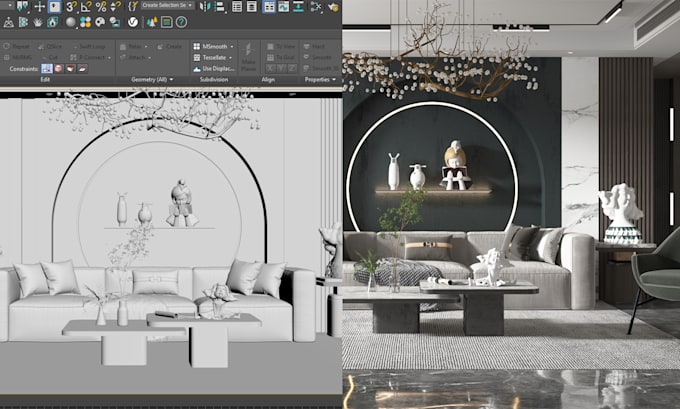Viewport: 680px width, 409px height.
Task: Expand the Attach dropdown arrow
Action: (x=150, y=57)
